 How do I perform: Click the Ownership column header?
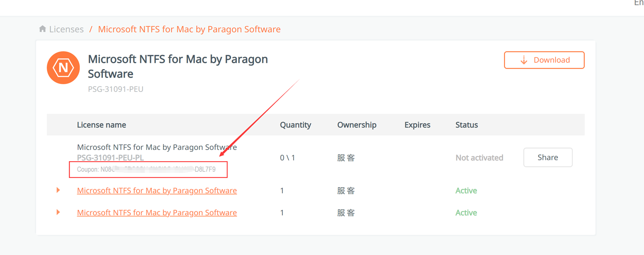(x=357, y=125)
